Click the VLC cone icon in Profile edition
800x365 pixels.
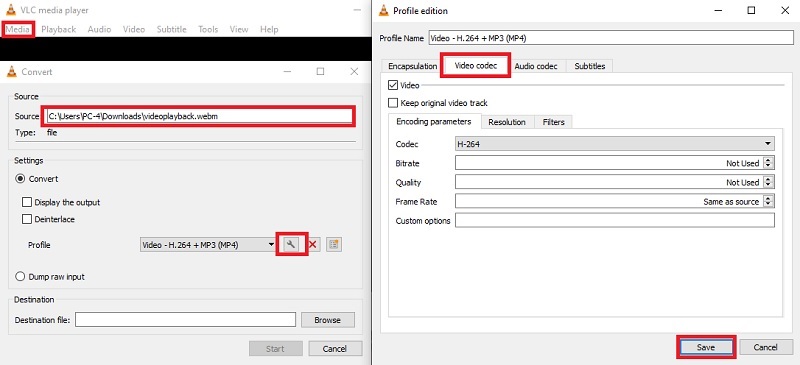(384, 10)
